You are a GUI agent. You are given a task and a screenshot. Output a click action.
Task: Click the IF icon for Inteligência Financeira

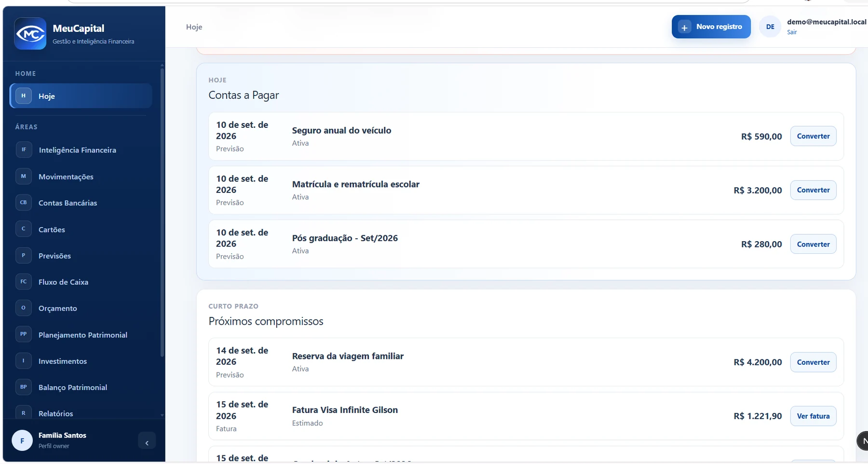23,150
